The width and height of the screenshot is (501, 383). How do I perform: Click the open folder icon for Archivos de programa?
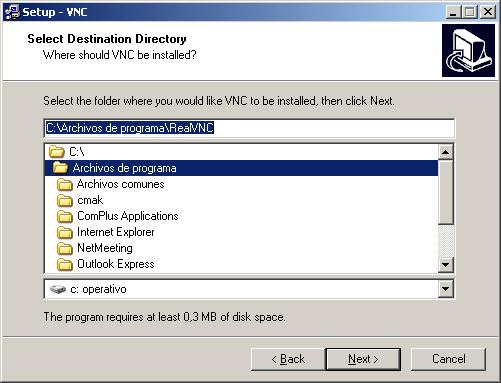click(x=60, y=168)
